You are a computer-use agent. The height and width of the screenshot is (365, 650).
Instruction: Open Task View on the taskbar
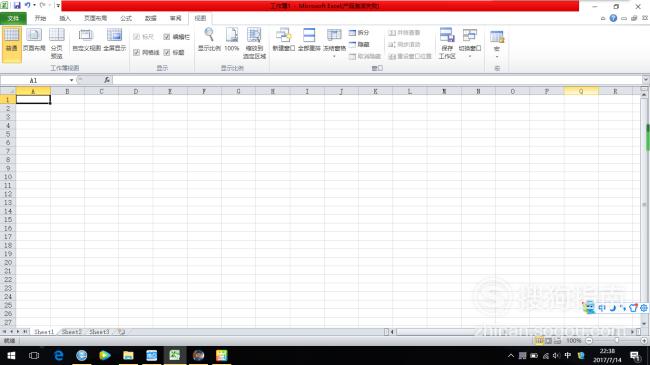[34, 355]
